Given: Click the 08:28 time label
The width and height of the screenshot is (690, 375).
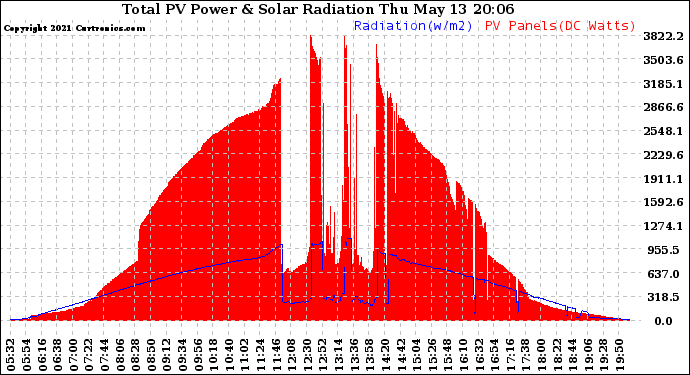Looking at the screenshot, I should click(136, 355).
